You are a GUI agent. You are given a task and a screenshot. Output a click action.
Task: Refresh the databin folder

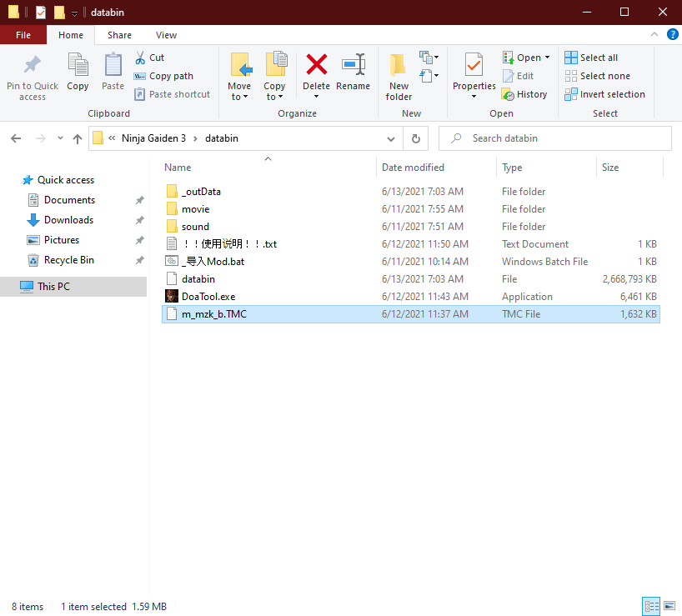coord(416,138)
